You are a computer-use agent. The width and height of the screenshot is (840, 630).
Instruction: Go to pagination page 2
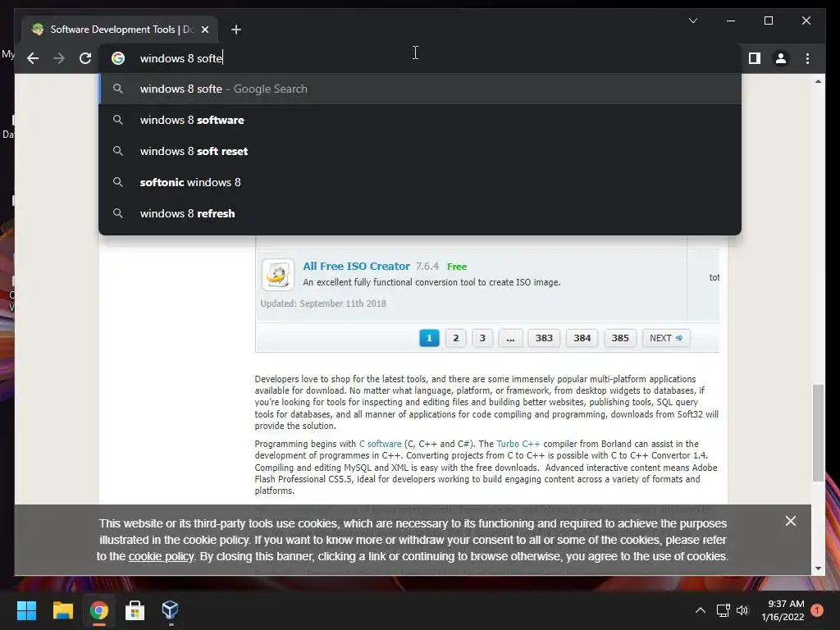[456, 338]
